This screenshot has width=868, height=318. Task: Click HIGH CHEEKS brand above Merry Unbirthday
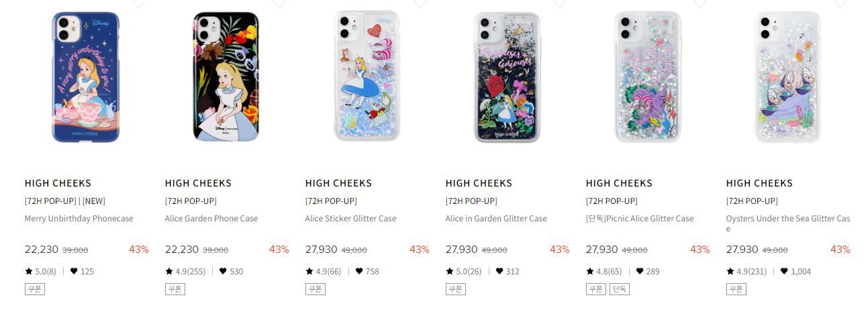[58, 183]
